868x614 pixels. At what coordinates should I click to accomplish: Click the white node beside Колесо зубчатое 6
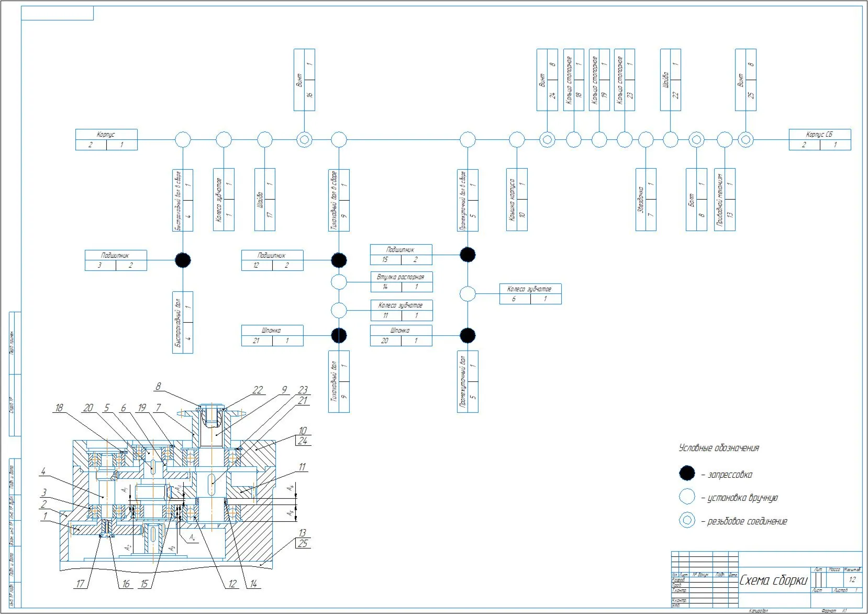coord(468,294)
